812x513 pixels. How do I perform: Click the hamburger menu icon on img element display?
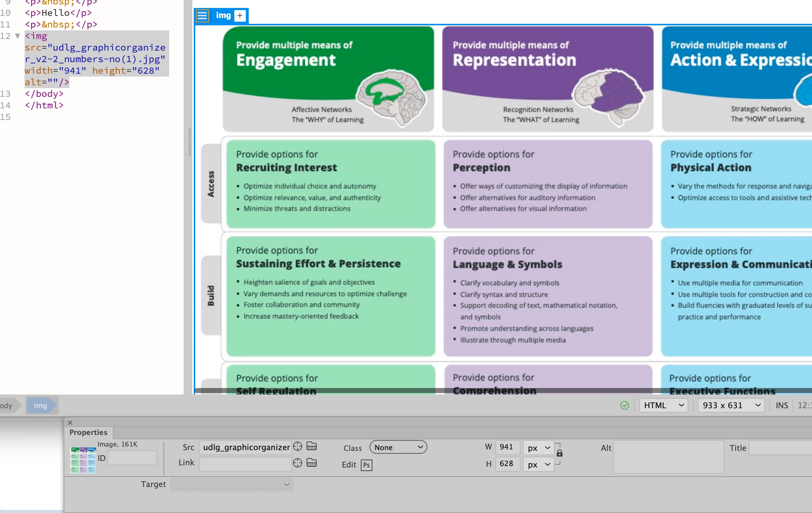(202, 16)
